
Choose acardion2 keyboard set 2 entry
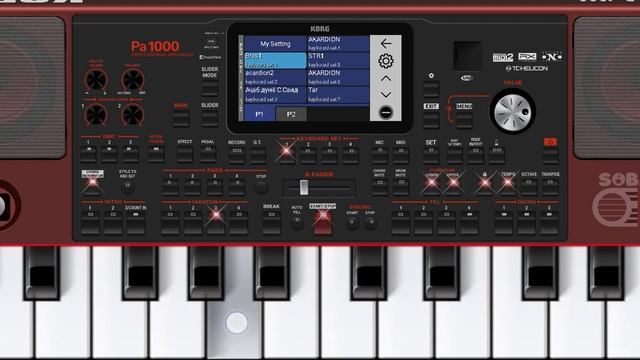click(275, 77)
